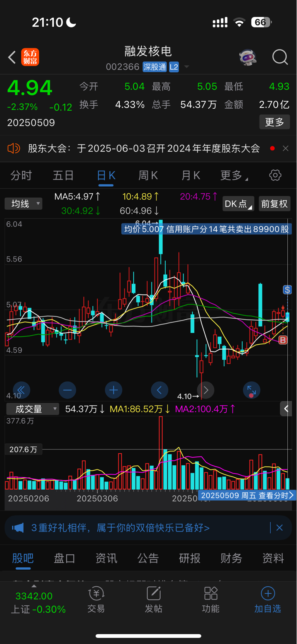
Task: Tap the L2 level badge
Action: pyautogui.click(x=174, y=67)
